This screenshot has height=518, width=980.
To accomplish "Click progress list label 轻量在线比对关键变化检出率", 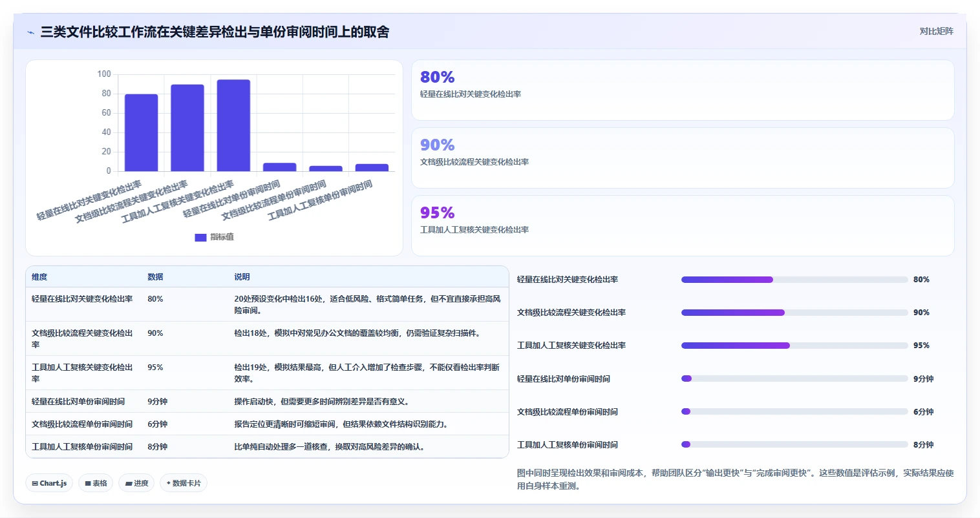I will coord(568,280).
